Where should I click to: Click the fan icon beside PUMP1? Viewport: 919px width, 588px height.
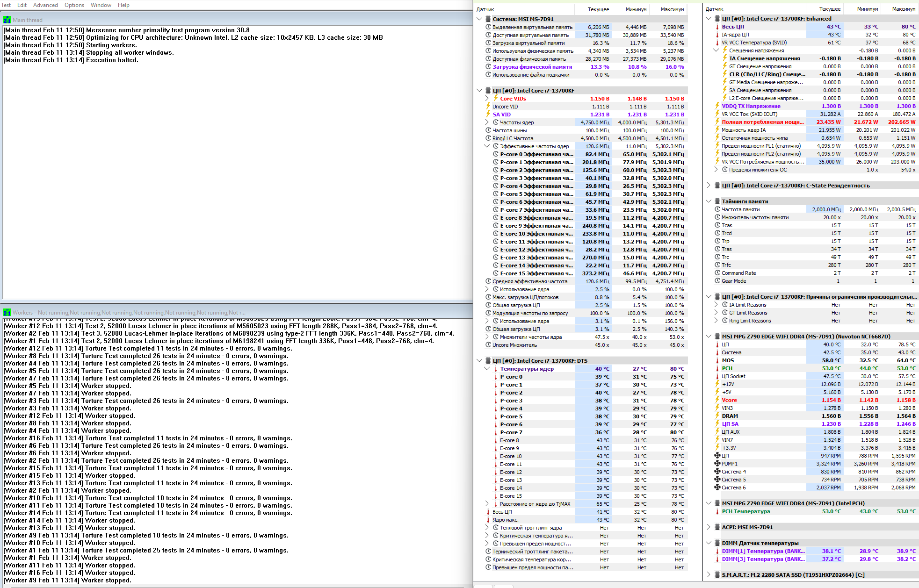point(717,464)
